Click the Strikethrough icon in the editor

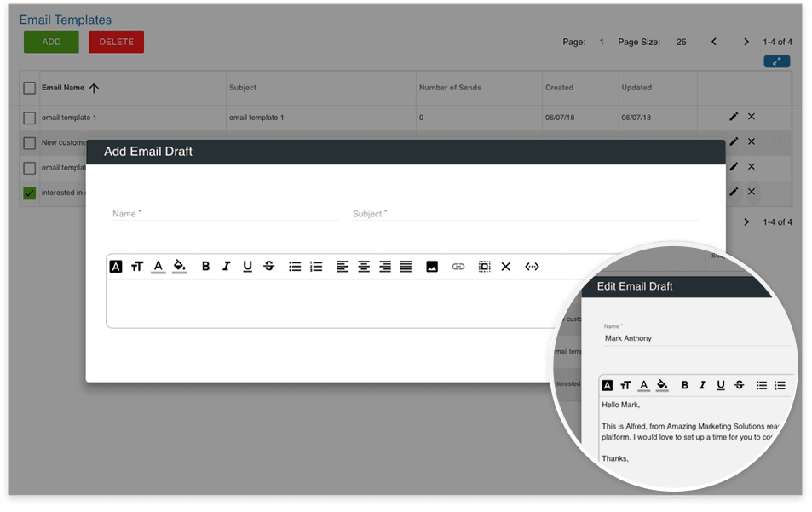[x=269, y=267]
